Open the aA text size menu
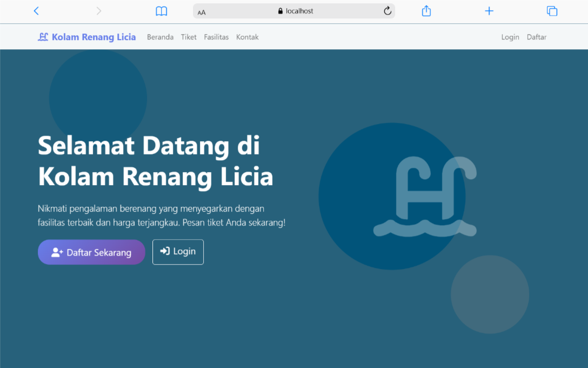Viewport: 588px width, 368px height. click(x=202, y=12)
